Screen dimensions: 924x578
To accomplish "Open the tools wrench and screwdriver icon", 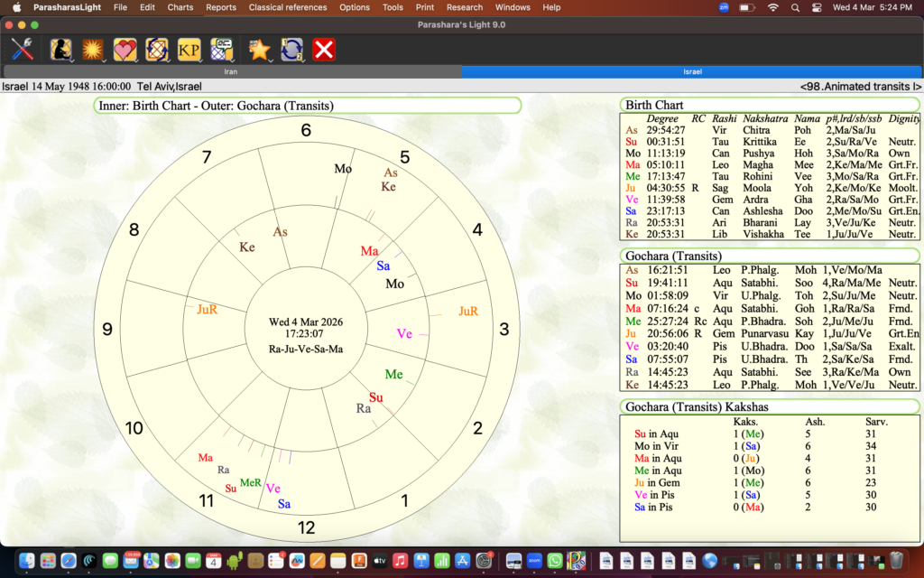I will (23, 49).
